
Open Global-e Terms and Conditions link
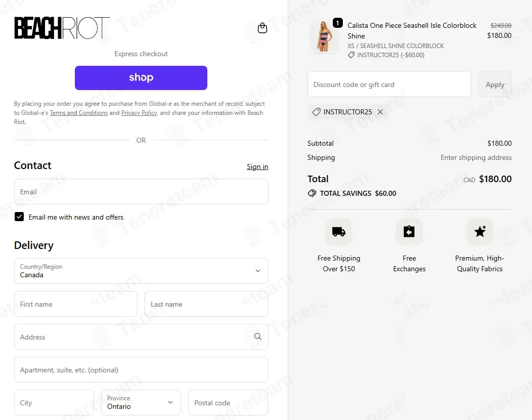[x=79, y=113]
